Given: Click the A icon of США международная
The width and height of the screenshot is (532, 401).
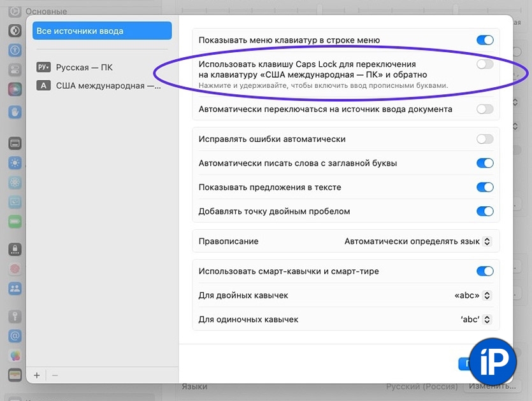Looking at the screenshot, I should [43, 85].
